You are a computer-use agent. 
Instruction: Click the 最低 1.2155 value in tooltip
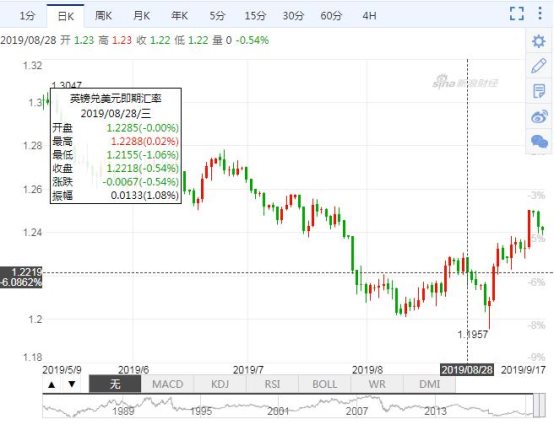143,155
